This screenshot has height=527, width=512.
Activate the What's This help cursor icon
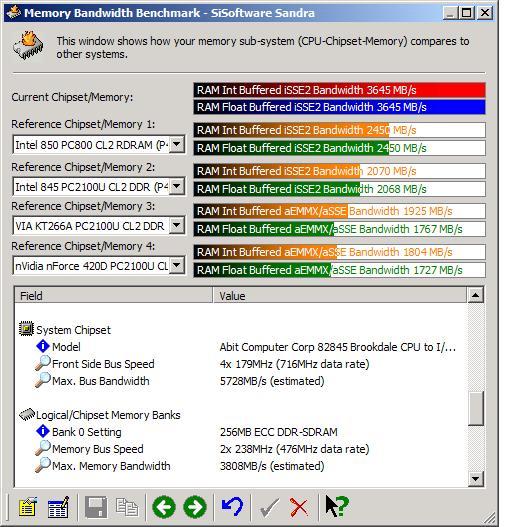337,506
